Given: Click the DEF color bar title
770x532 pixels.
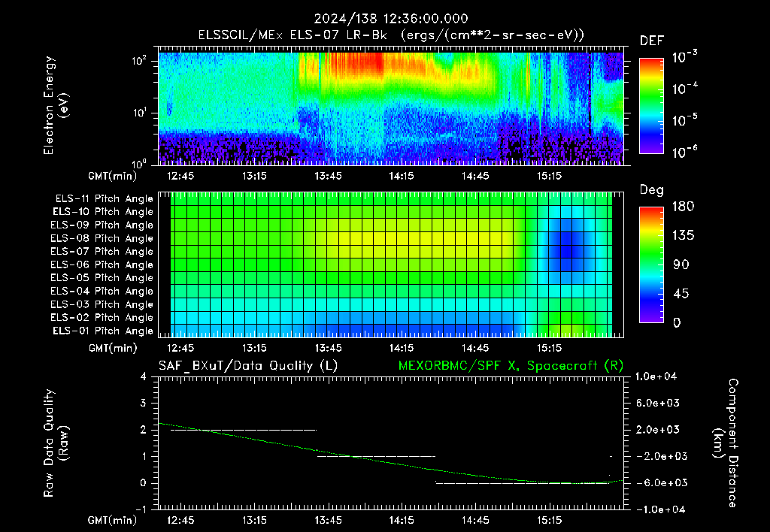Looking at the screenshot, I should click(652, 41).
